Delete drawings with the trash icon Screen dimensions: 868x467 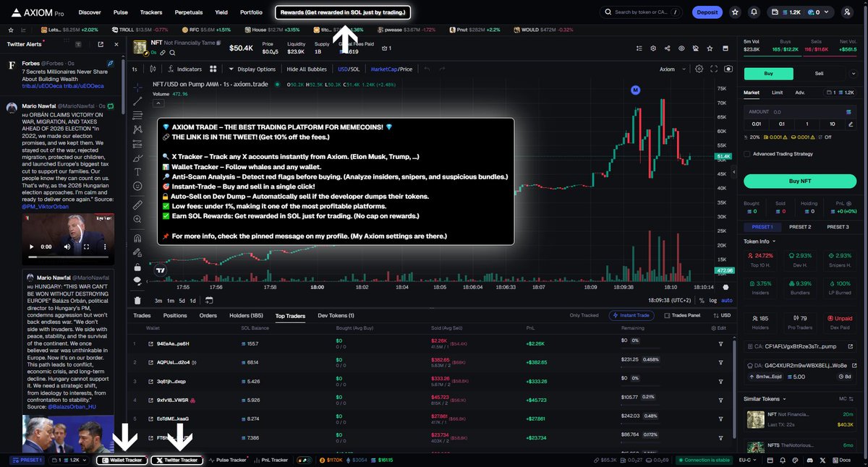137,300
